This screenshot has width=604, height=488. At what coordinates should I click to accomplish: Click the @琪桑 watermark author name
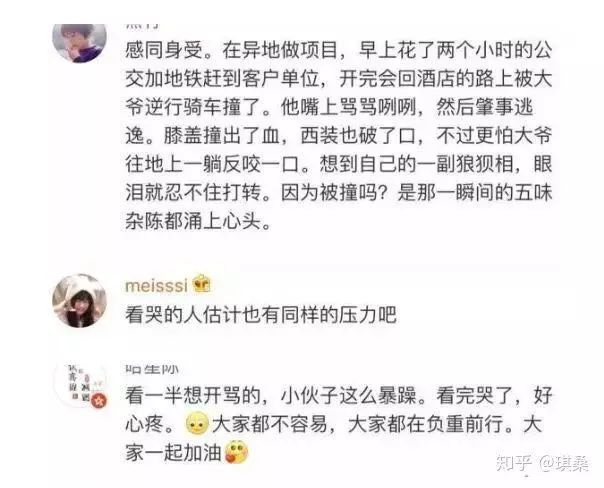click(564, 463)
